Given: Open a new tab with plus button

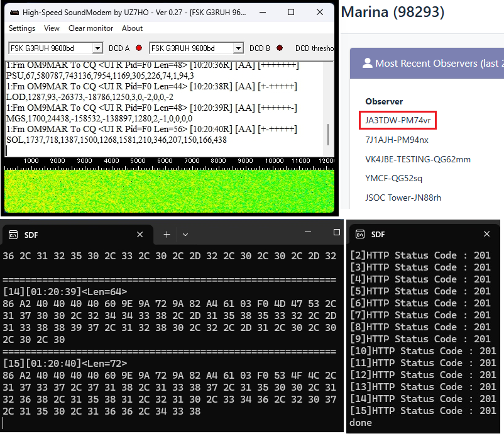Looking at the screenshot, I should pos(167,235).
